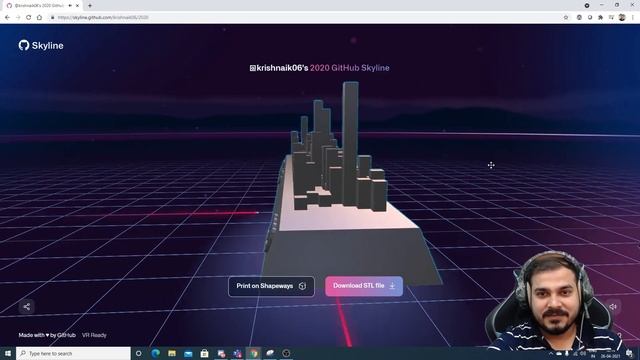Bookmark the page with the star icon
640x360 pixels.
point(566,18)
